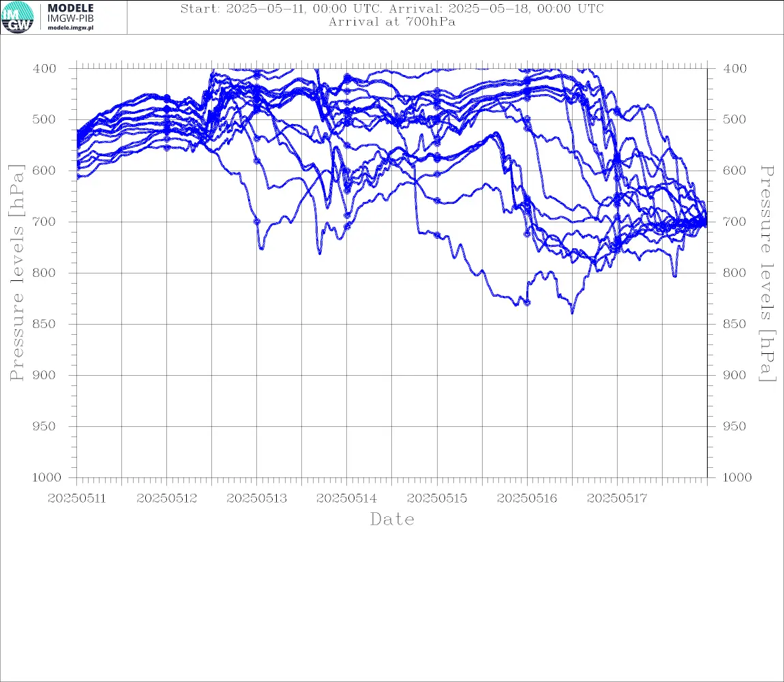
Task: Click right y-axis label 700
Action: tap(734, 222)
